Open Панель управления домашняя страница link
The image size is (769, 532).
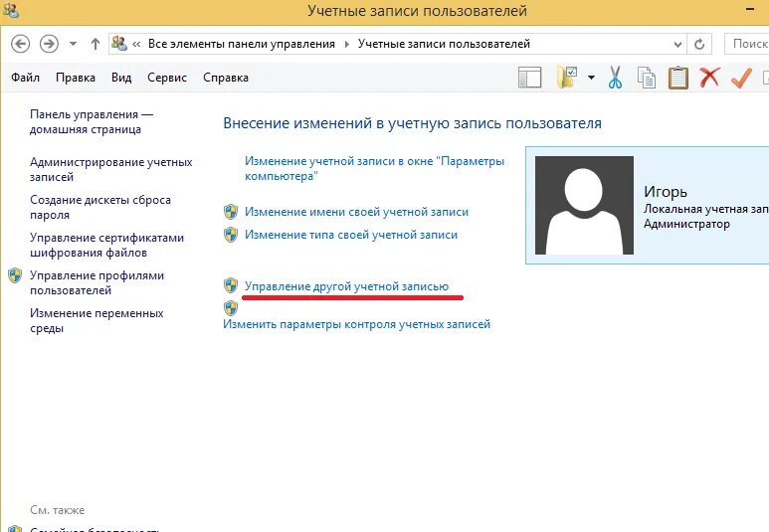click(x=92, y=121)
